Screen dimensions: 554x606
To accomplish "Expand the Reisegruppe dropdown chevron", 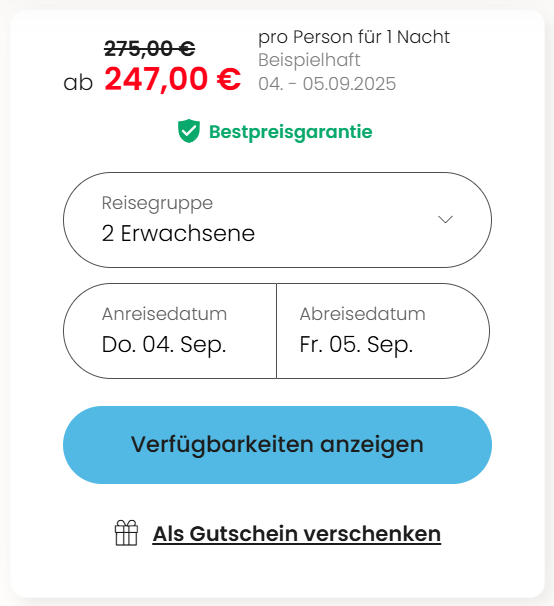I will point(445,220).
